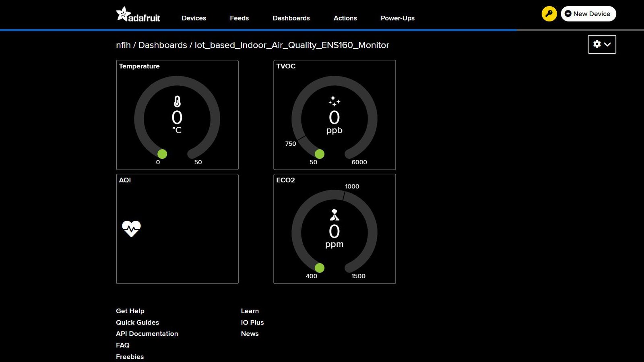Click the Adafruit logo
The width and height of the screenshot is (644, 362).
[138, 14]
